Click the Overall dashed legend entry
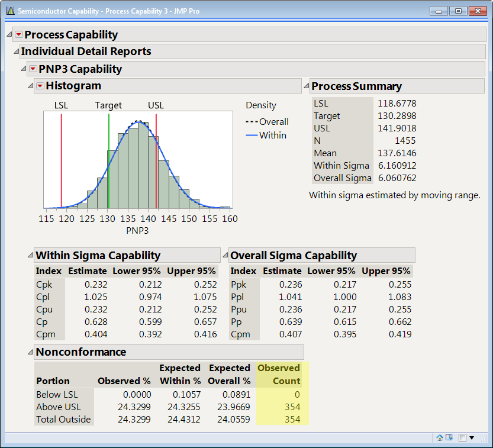The width and height of the screenshot is (493, 448). pyautogui.click(x=267, y=122)
